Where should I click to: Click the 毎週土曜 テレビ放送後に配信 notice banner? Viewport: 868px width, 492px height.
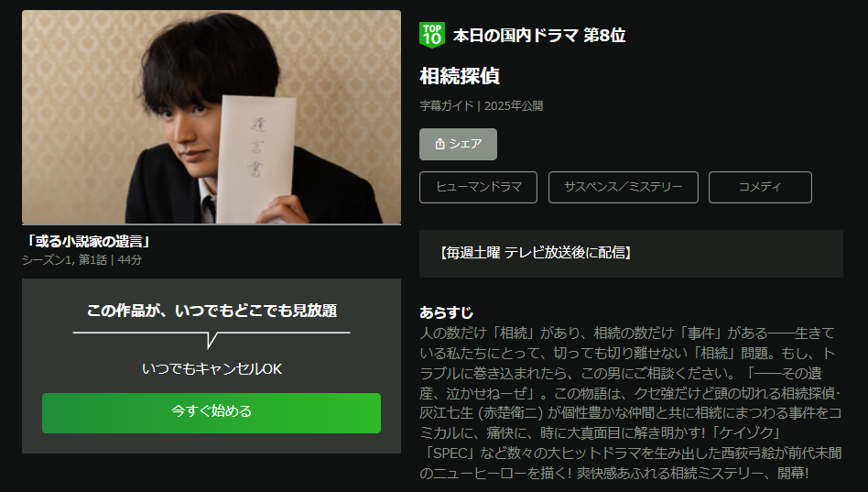click(631, 254)
